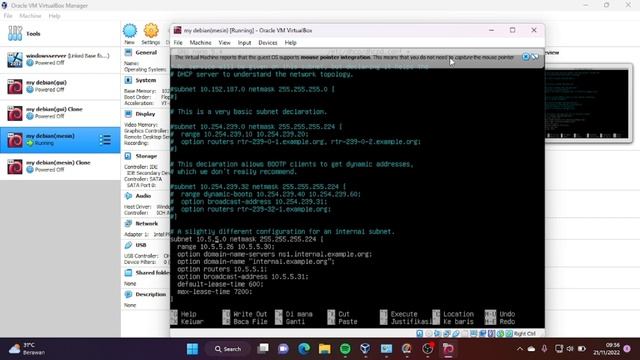640x360 pixels.
Task: Click the taskbar Search box
Action: (x=228, y=349)
